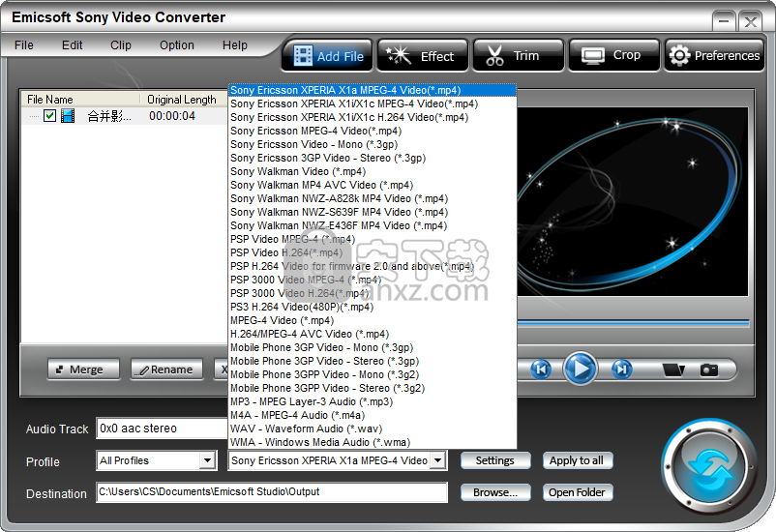The image size is (776, 532).
Task: Select Sony Walkman NWZ-E436F MP4 Video
Action: [373, 225]
